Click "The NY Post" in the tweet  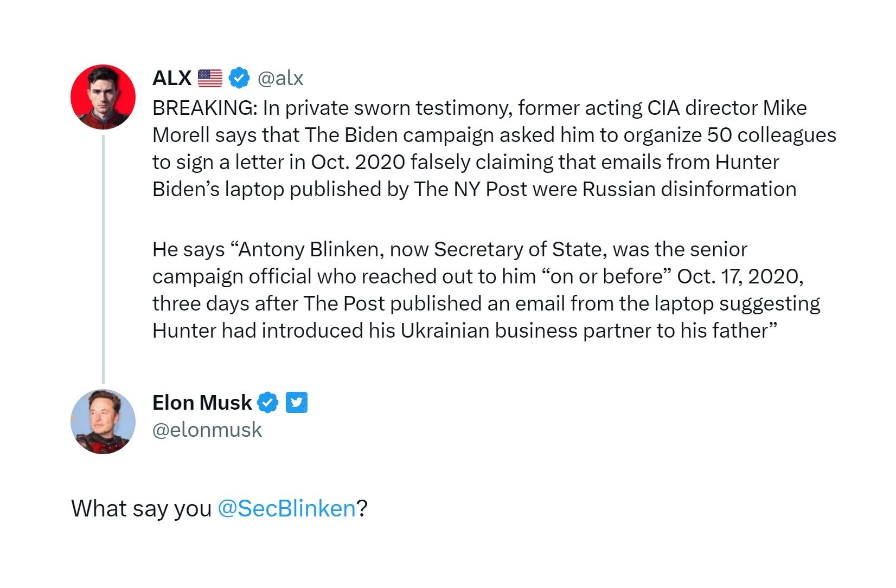point(469,189)
